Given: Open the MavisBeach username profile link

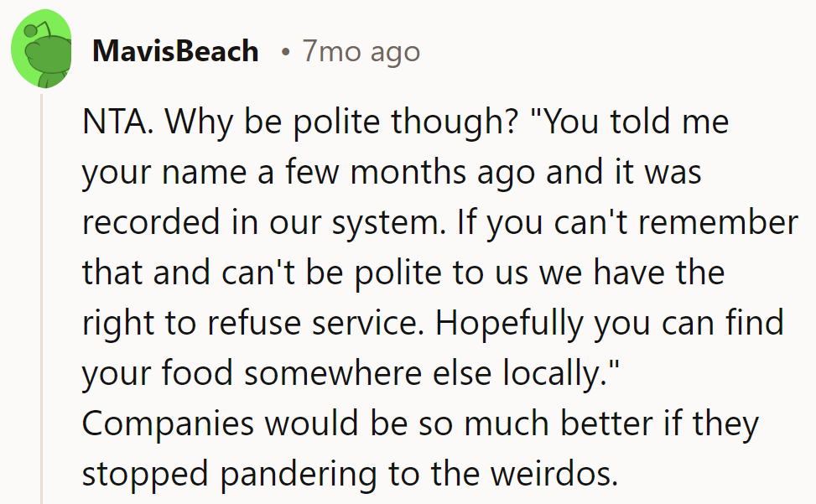Looking at the screenshot, I should [175, 51].
